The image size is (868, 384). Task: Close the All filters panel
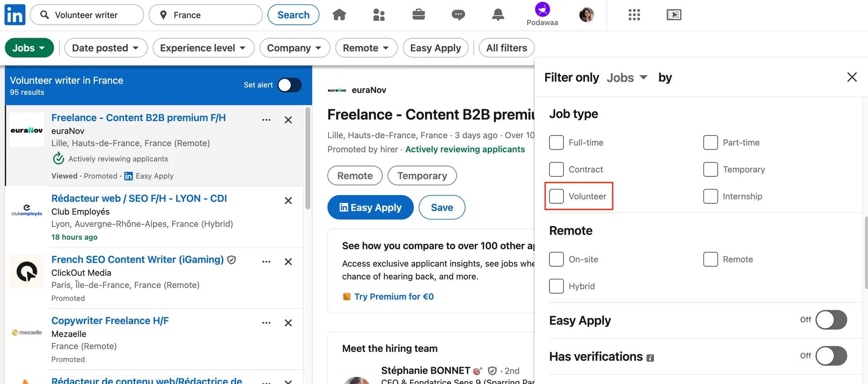(x=852, y=77)
